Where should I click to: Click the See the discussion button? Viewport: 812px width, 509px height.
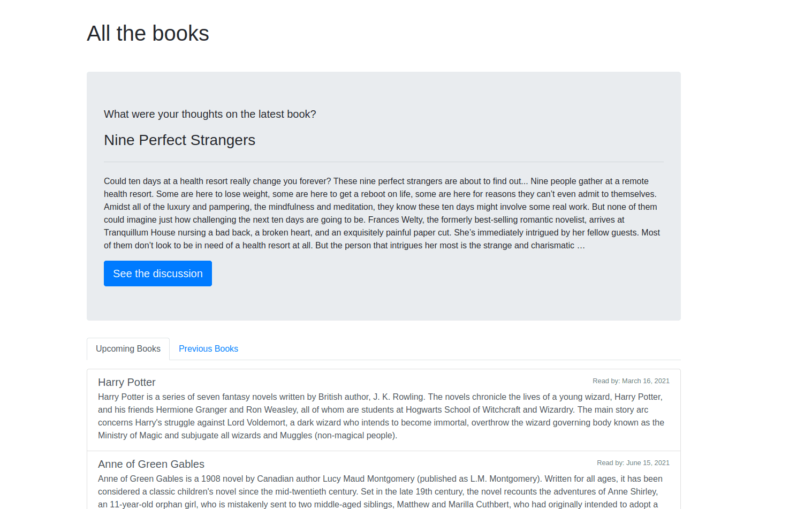[158, 274]
